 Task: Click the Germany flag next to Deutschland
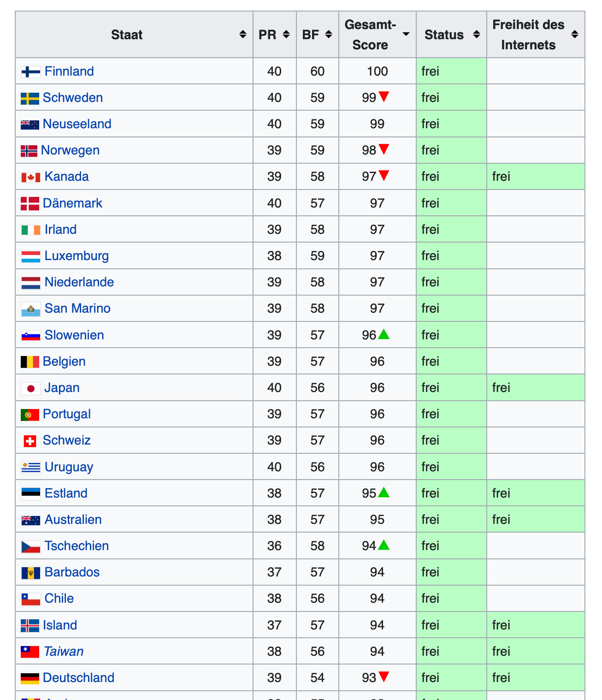click(30, 678)
